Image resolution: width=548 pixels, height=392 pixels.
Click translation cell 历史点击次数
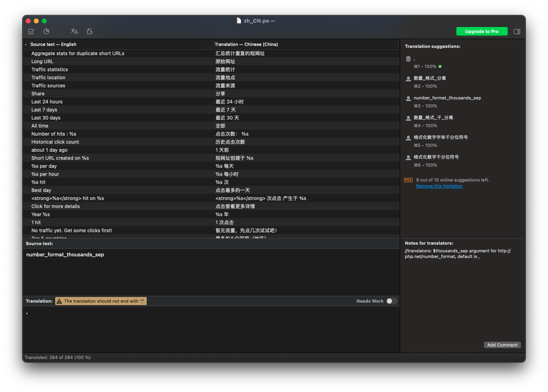click(x=230, y=142)
